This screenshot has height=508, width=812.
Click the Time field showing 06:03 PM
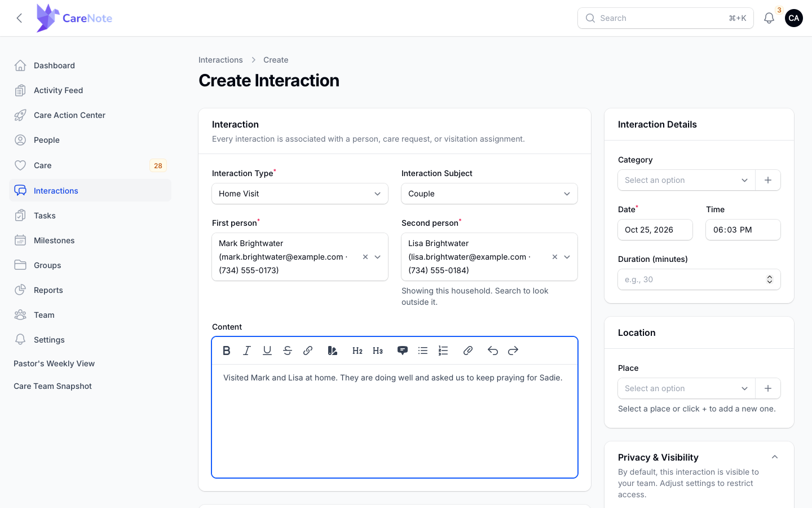click(x=743, y=230)
